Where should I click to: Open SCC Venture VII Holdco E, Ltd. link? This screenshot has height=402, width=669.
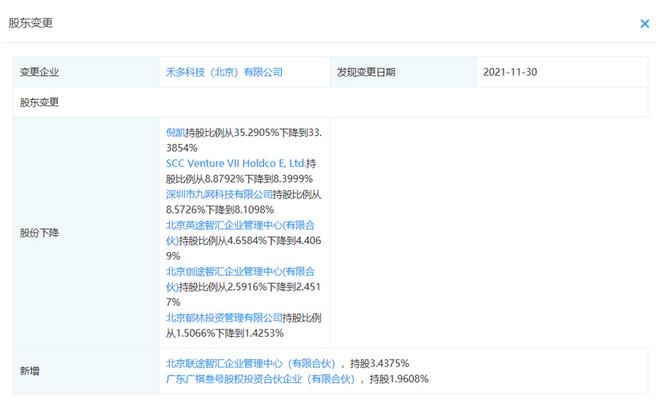[x=236, y=163]
